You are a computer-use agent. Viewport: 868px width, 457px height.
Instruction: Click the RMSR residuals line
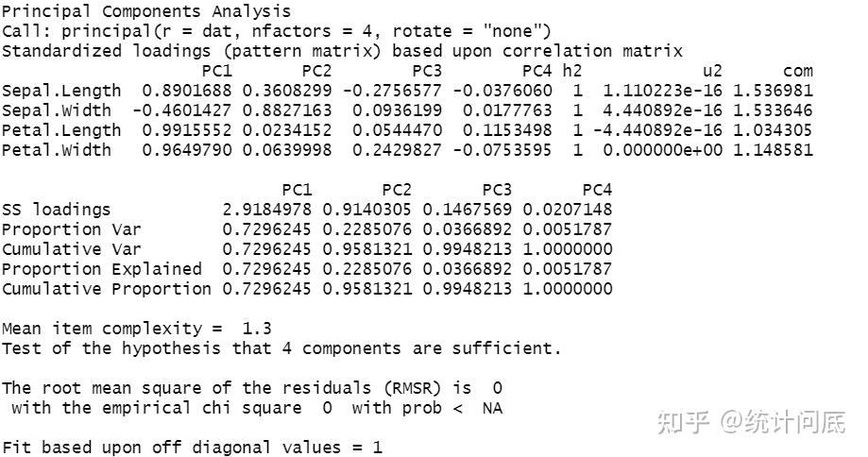[x=252, y=388]
